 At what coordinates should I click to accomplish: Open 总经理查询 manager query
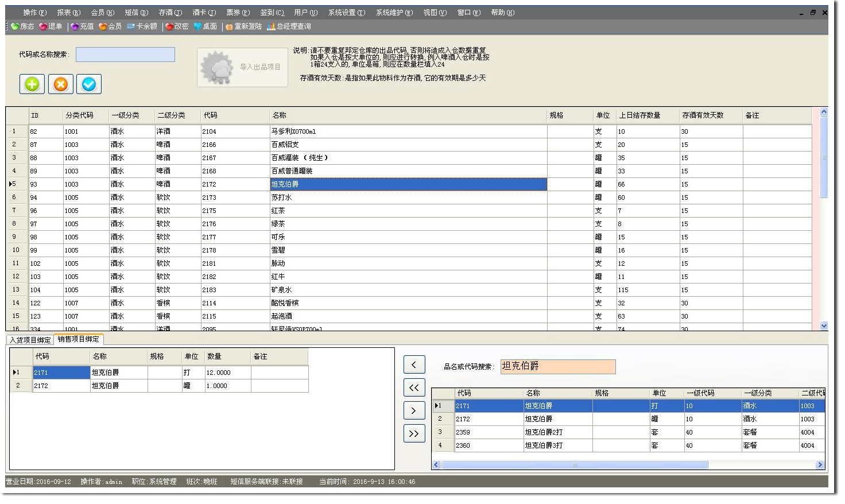click(289, 26)
